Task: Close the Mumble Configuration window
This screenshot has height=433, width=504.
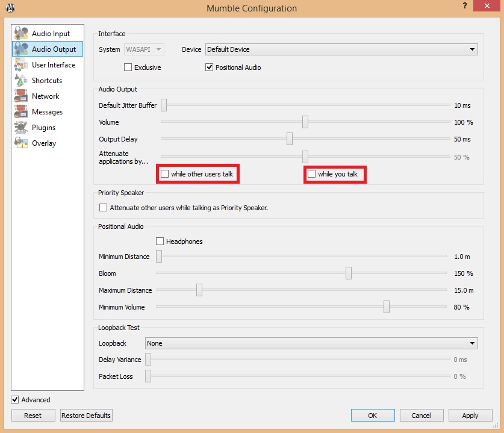Action: 487,5
